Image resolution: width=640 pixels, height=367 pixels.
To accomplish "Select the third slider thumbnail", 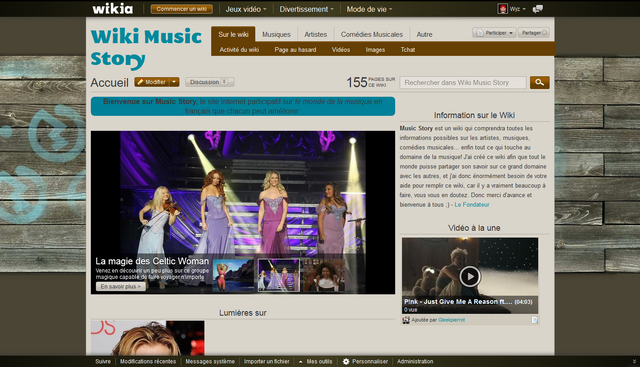I will [324, 275].
